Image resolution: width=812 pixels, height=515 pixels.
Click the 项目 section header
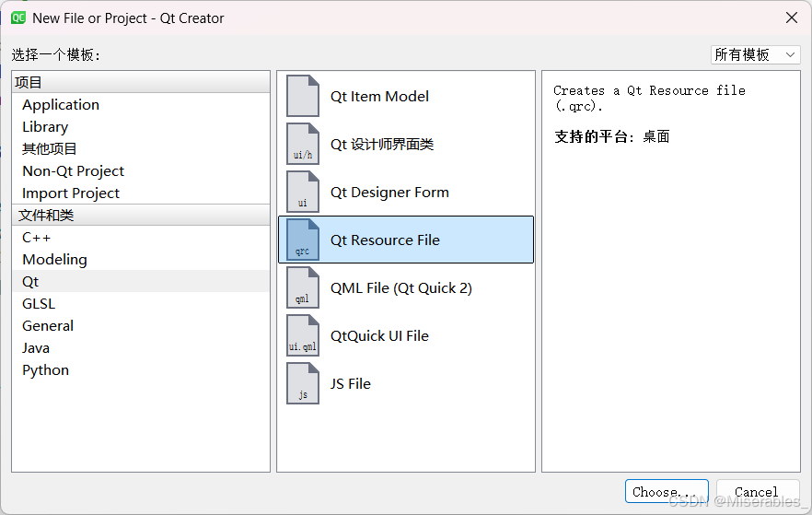[141, 82]
